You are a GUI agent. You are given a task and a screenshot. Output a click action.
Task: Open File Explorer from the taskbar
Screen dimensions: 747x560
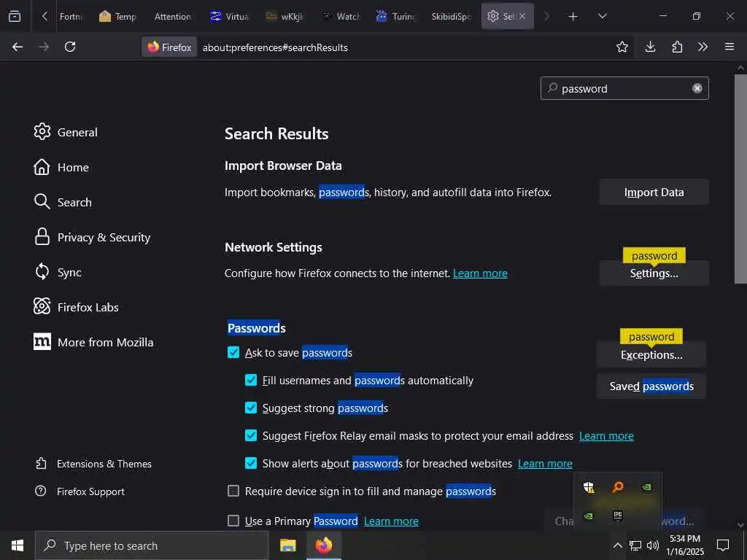tap(287, 545)
